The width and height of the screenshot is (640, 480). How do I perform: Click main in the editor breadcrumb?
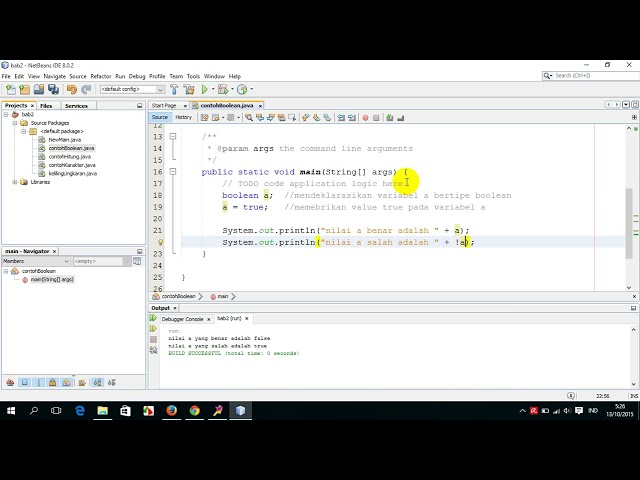point(223,296)
